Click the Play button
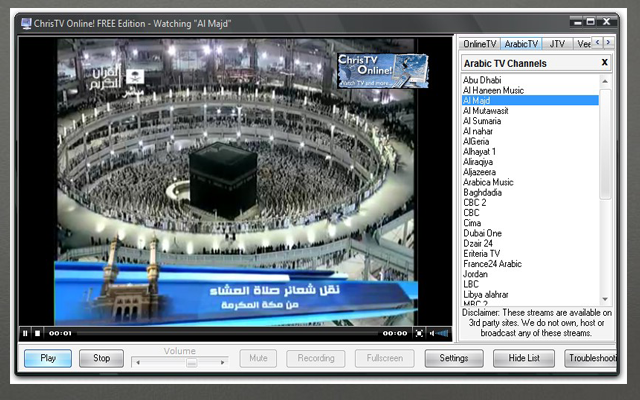 pos(48,358)
